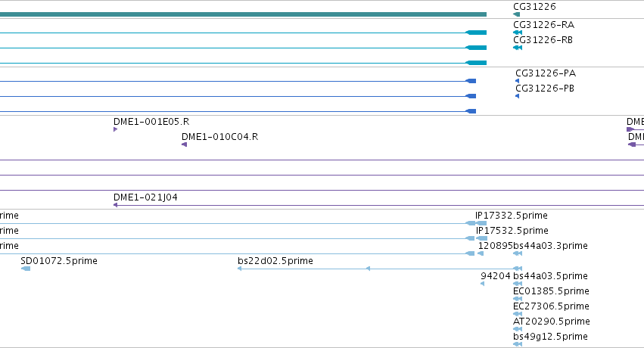Click the arrowhead at start of bs22d02.5prime line
Image resolution: width=644 pixels, height=348 pixels.
(239, 269)
